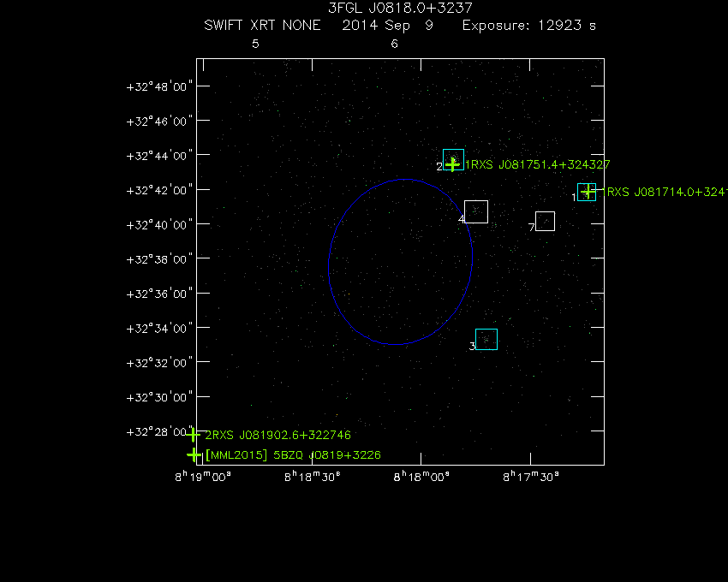
Task: Select the cyan source box numbered 3
Action: click(x=486, y=339)
